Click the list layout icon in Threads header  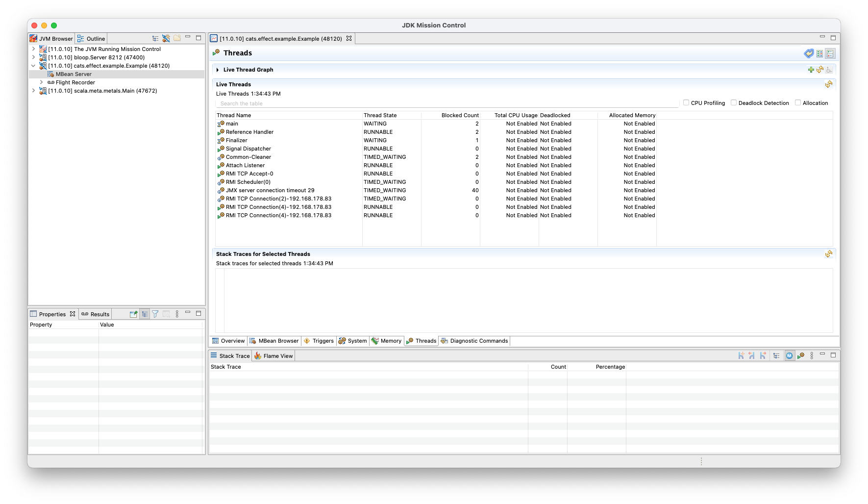pos(830,53)
